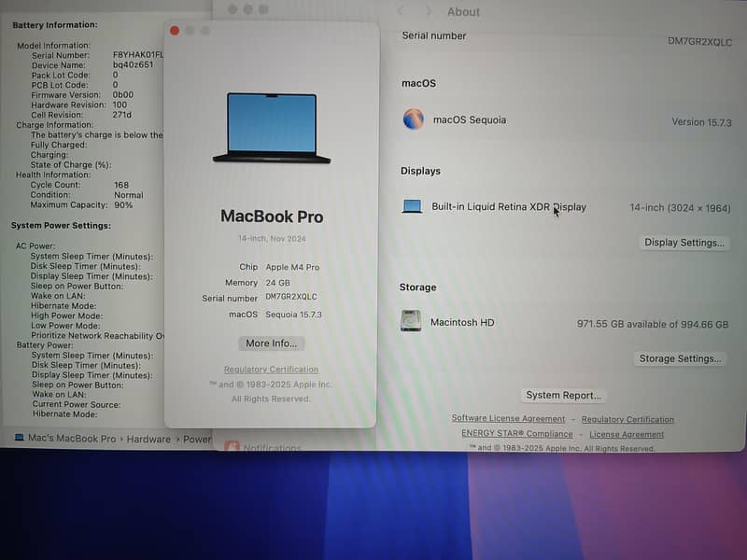Viewport: 747px width, 560px height.
Task: Open Display Settings
Action: coord(684,243)
